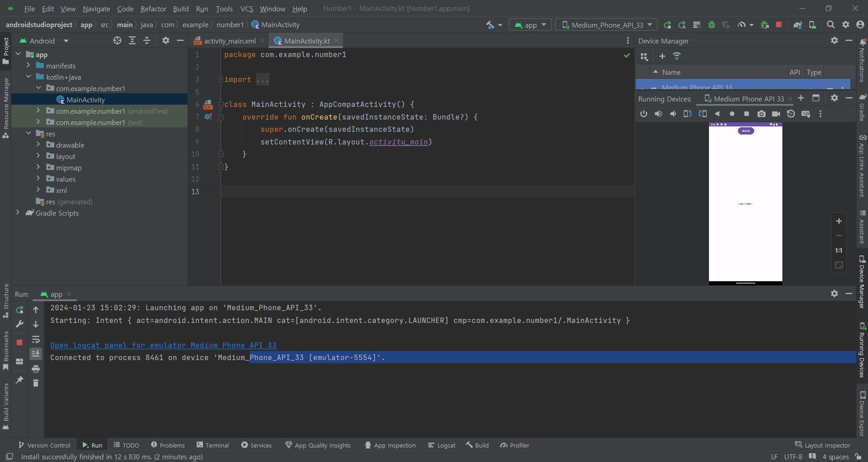868x462 pixels.
Task: Stop the running app with red square
Action: click(x=779, y=25)
